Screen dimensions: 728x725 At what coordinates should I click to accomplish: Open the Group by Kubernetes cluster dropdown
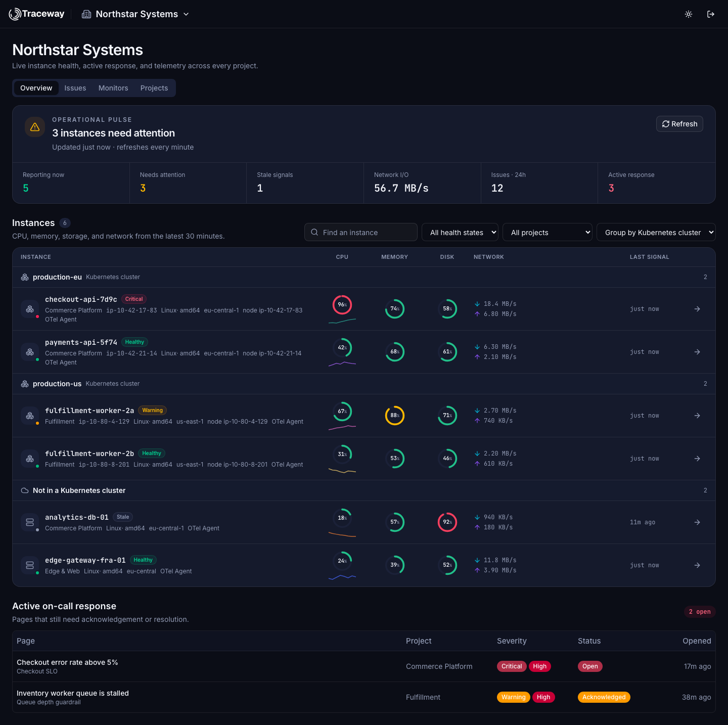(656, 233)
